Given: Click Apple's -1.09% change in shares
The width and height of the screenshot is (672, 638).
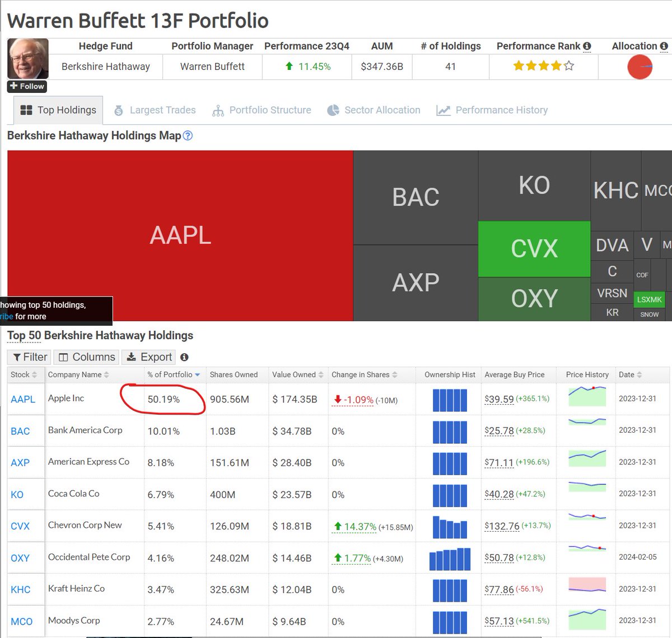Looking at the screenshot, I should point(353,400).
